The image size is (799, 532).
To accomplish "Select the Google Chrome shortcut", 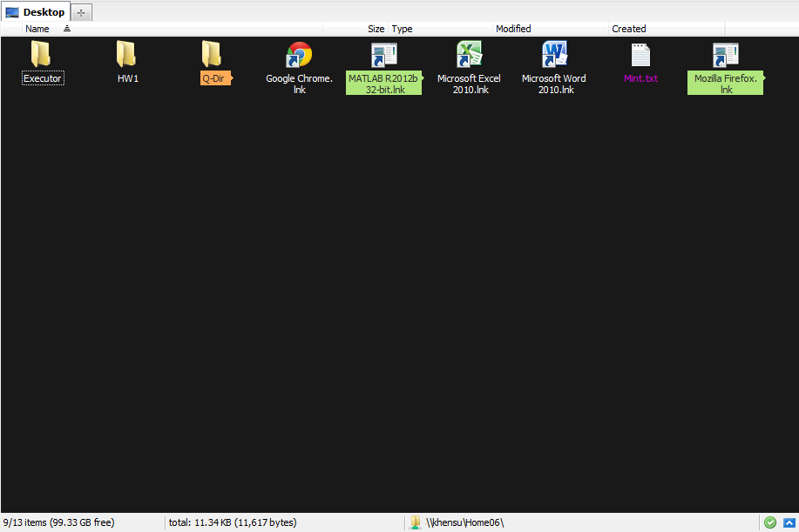I will point(299,56).
